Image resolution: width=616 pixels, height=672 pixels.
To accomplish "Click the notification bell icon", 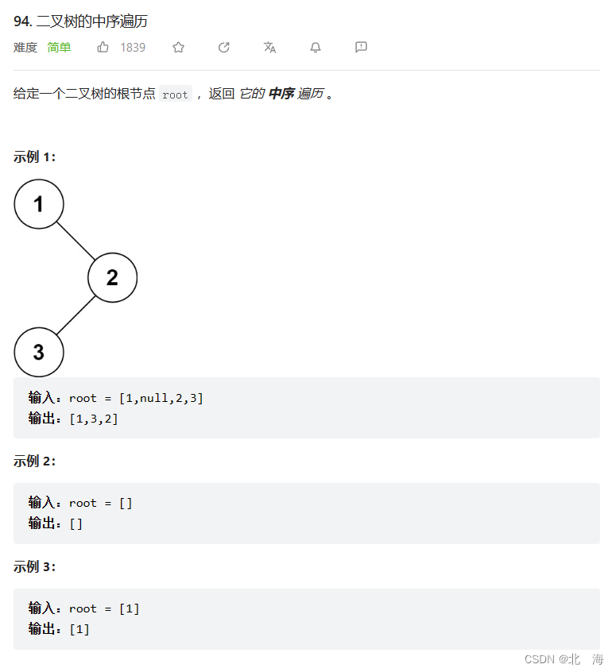I will 316,47.
